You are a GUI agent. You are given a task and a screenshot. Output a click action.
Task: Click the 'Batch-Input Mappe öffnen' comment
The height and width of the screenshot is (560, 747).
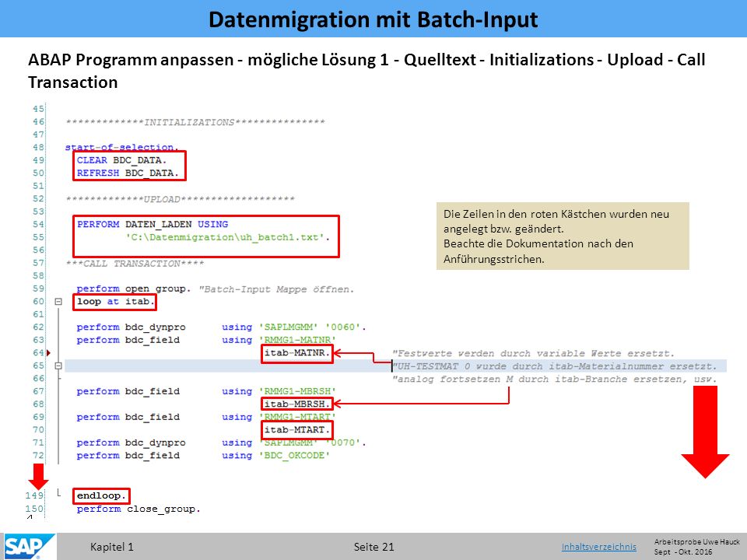point(277,289)
